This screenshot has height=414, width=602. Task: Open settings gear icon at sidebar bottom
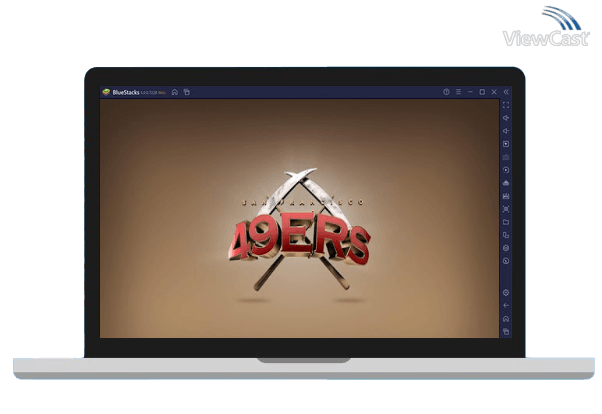pos(506,293)
